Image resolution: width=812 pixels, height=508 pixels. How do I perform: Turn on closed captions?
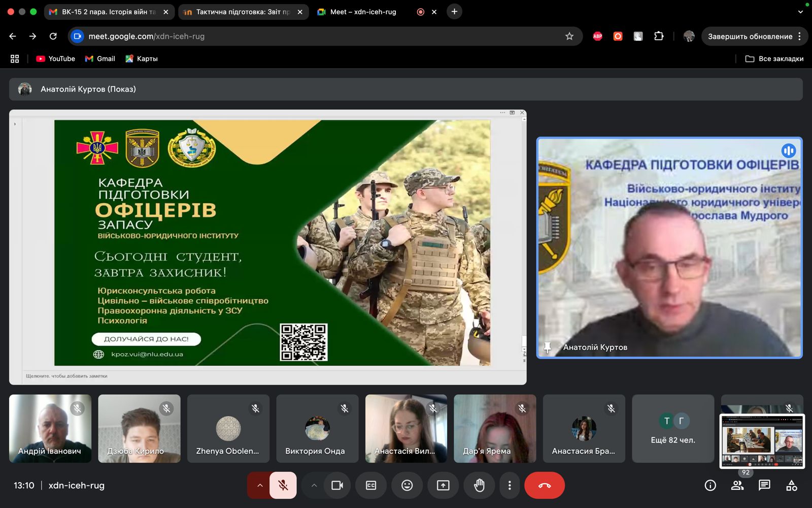[x=371, y=485]
